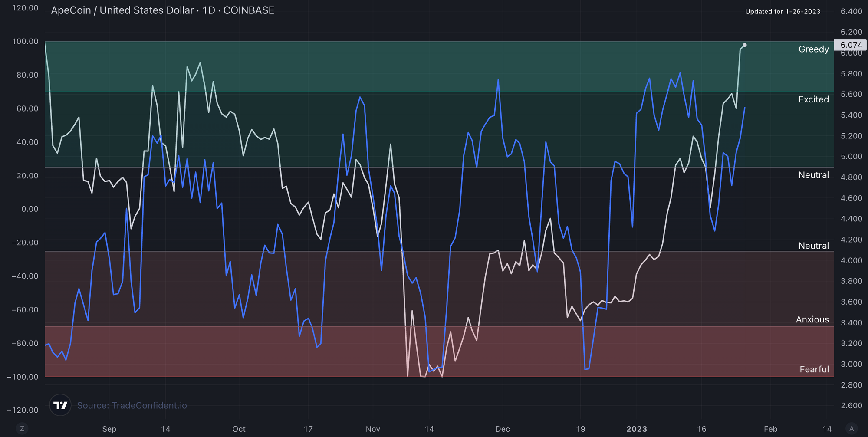Click the 100.00 value on left scale
The height and width of the screenshot is (437, 868).
(x=25, y=42)
